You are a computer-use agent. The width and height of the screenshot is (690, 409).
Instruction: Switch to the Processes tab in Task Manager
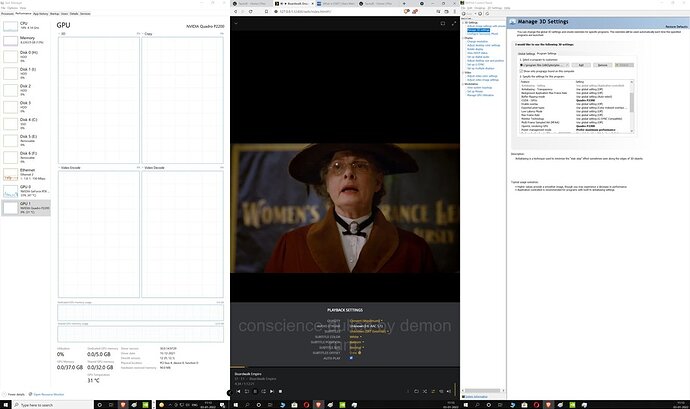[7, 14]
